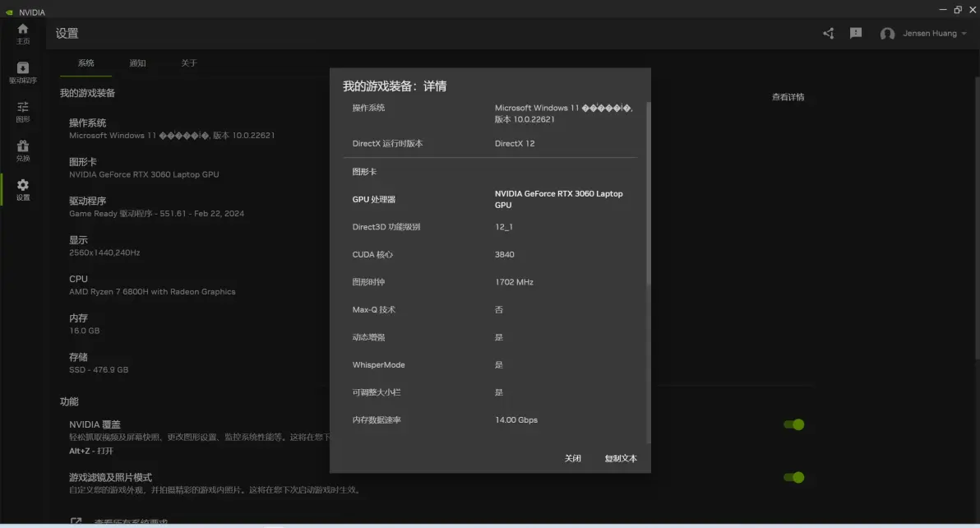The width and height of the screenshot is (980, 528).
Task: Click the 图形卡 section heading in dialog
Action: [364, 172]
